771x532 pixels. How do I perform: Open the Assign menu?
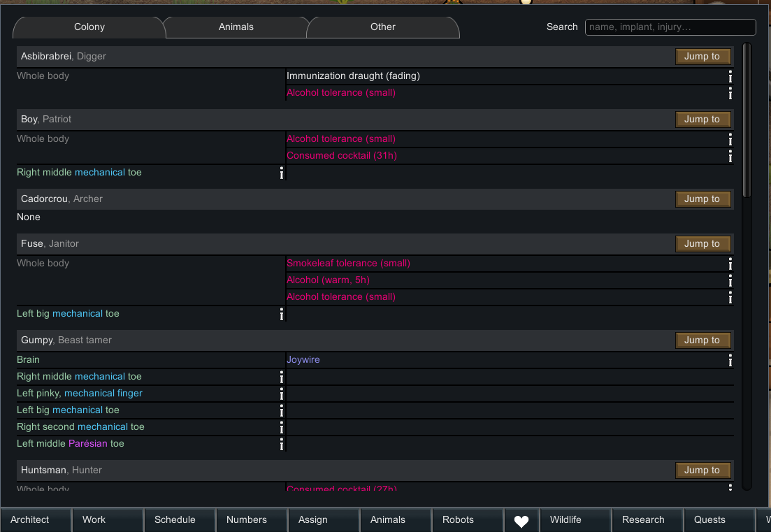[x=324, y=520]
